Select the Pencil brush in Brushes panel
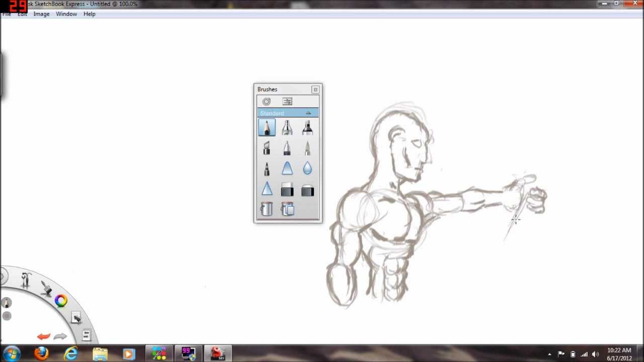Image resolution: width=644 pixels, height=362 pixels. 267,127
